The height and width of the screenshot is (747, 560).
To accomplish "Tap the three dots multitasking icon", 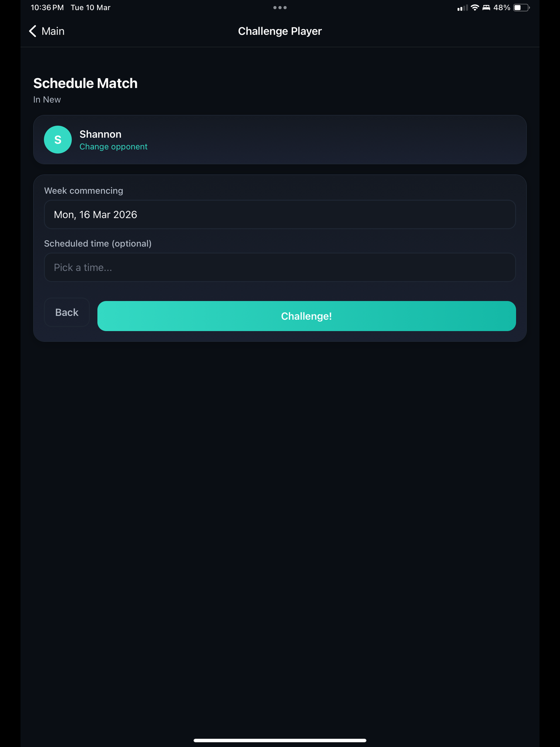I will point(280,7).
